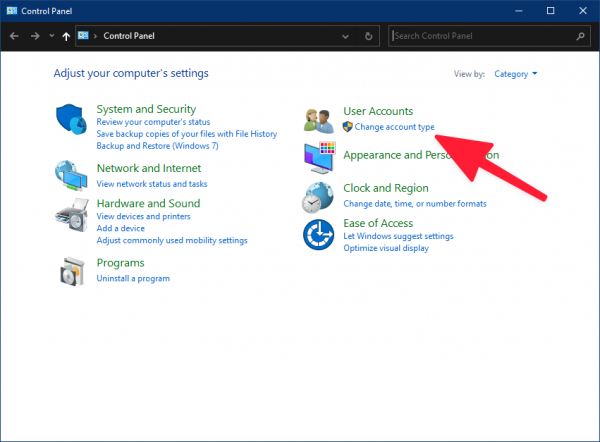Expand the View by Category dropdown

pos(515,74)
